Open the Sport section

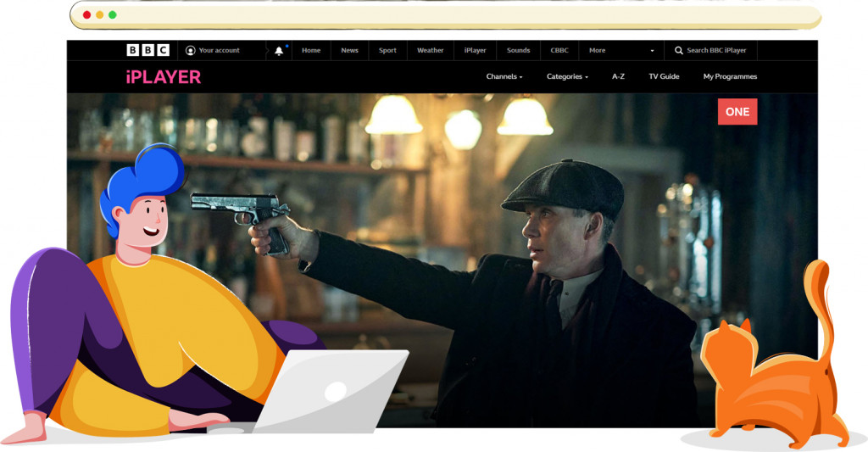tap(387, 50)
